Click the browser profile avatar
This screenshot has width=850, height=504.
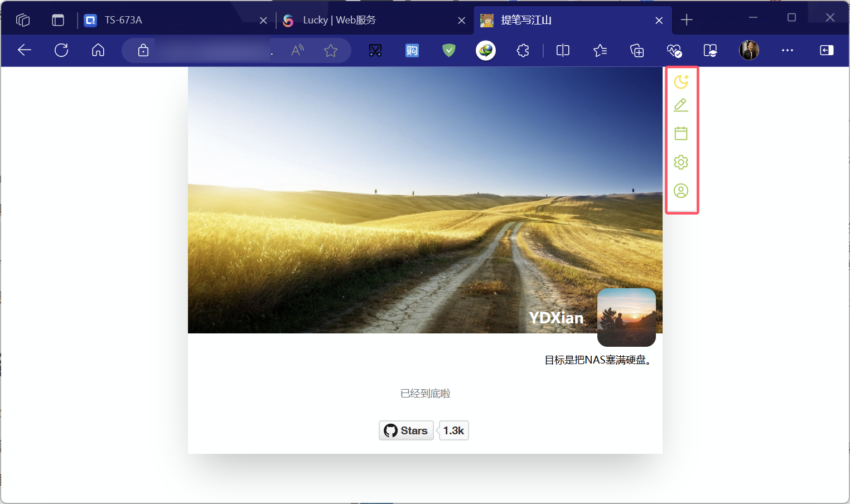(749, 50)
